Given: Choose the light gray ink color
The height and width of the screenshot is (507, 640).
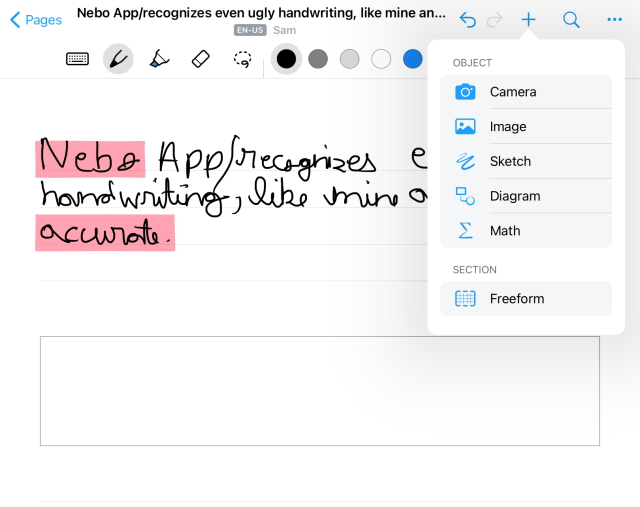Looking at the screenshot, I should [349, 59].
